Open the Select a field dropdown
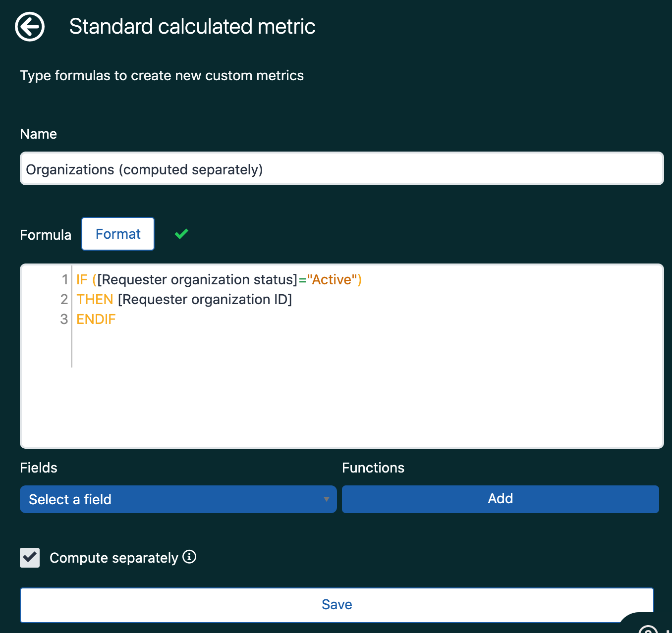Image resolution: width=672 pixels, height=633 pixels. pos(178,499)
